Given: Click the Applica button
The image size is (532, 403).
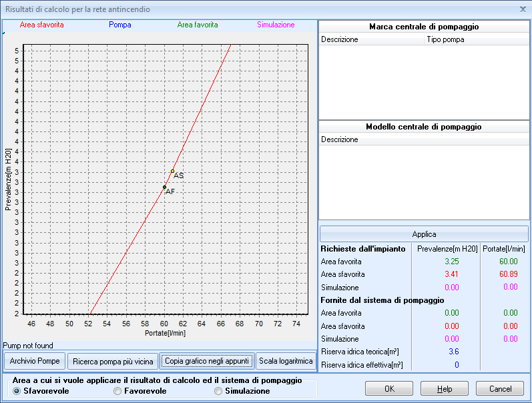Looking at the screenshot, I should point(424,234).
